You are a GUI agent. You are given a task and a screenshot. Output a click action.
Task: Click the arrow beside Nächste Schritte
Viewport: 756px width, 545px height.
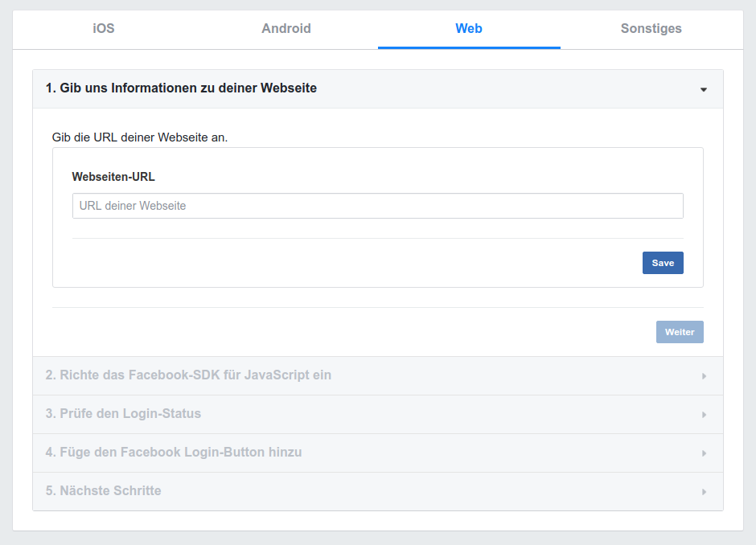click(x=704, y=492)
